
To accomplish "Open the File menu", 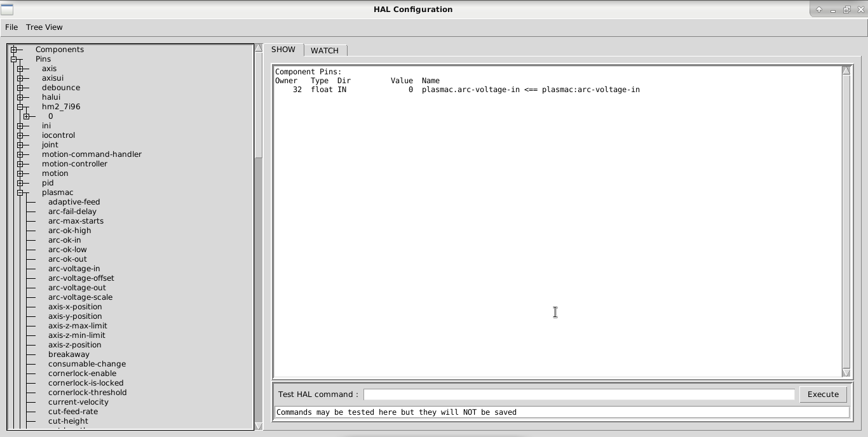I will click(x=11, y=27).
